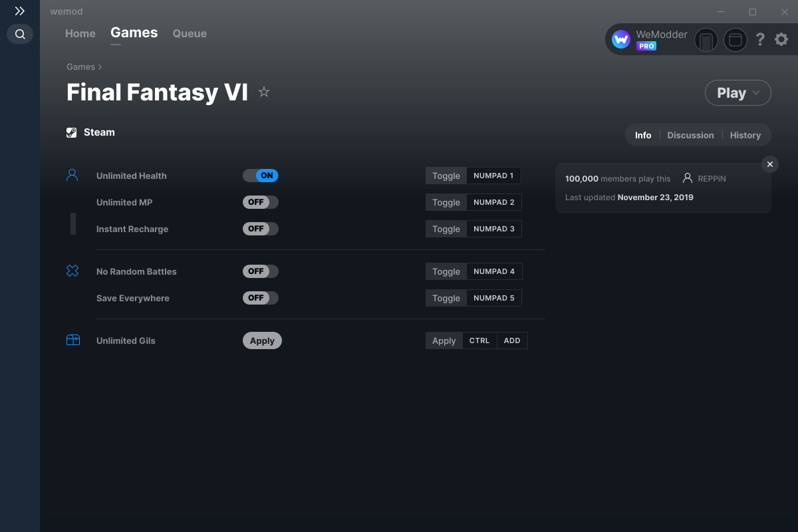
Task: Click Games breadcrumb link
Action: (80, 66)
